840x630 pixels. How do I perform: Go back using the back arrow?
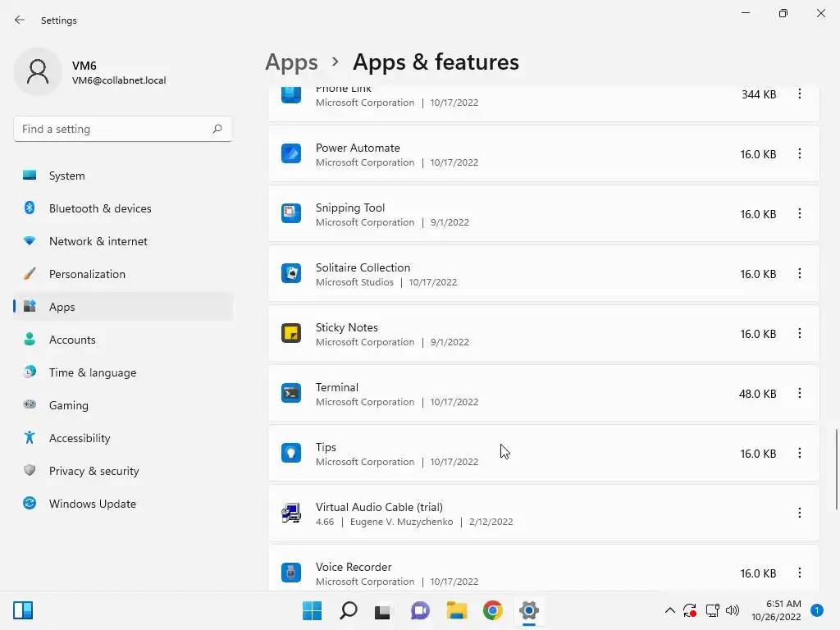point(20,20)
